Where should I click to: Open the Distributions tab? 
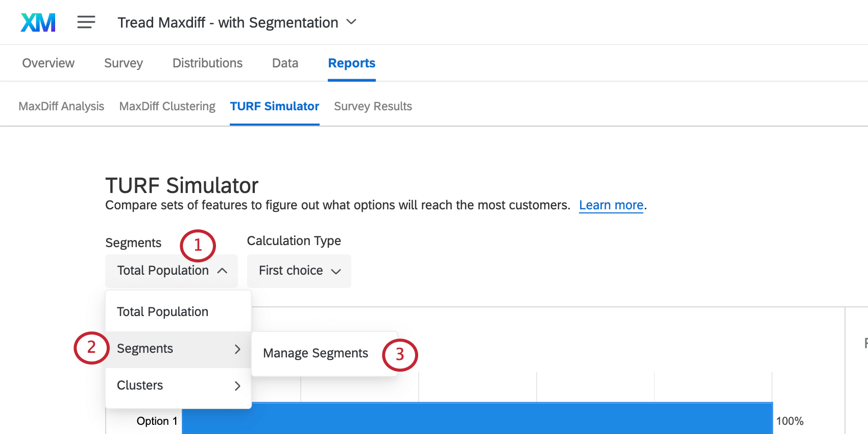[x=207, y=63]
